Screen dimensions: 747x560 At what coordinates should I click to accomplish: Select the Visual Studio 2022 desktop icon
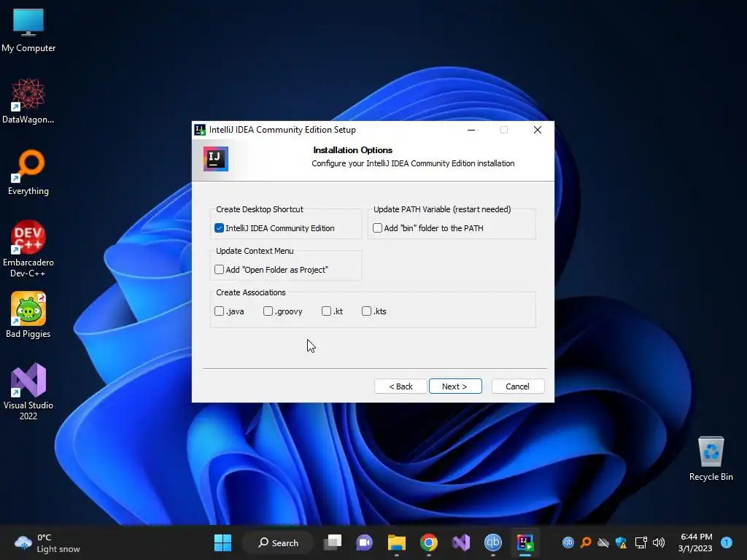click(x=28, y=392)
